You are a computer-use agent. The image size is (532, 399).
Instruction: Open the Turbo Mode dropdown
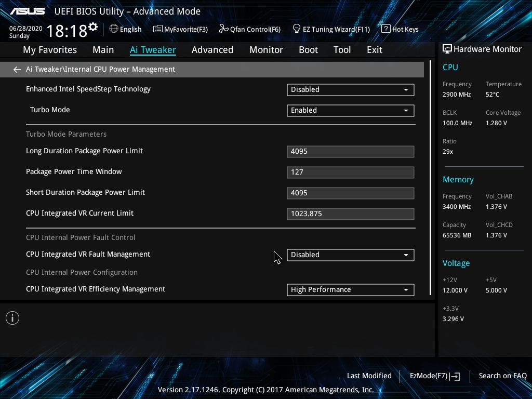(x=351, y=110)
